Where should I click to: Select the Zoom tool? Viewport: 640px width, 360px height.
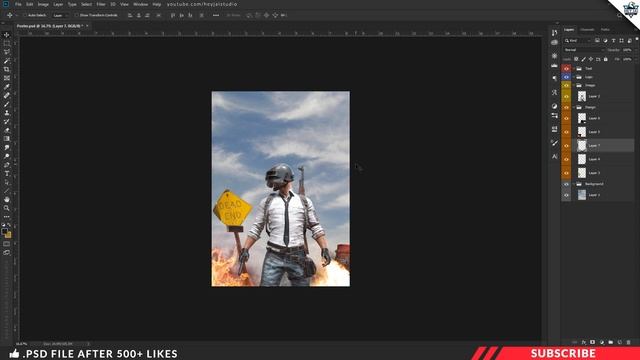[x=7, y=208]
